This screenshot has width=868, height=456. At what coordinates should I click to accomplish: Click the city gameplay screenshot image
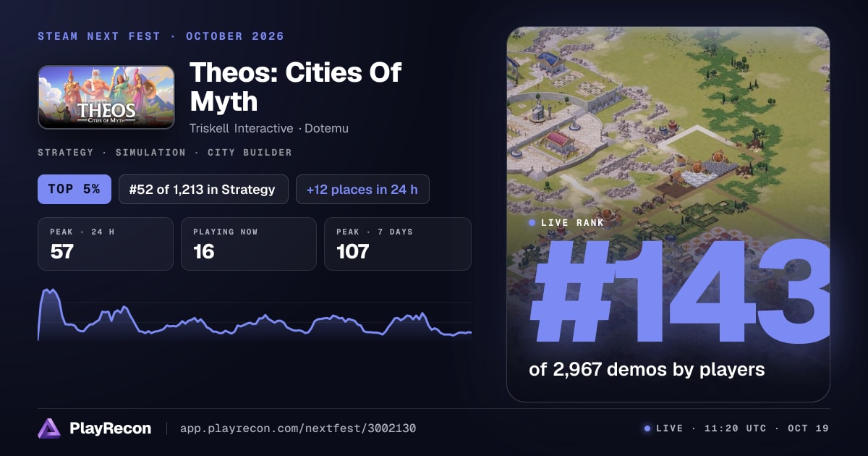[668, 214]
